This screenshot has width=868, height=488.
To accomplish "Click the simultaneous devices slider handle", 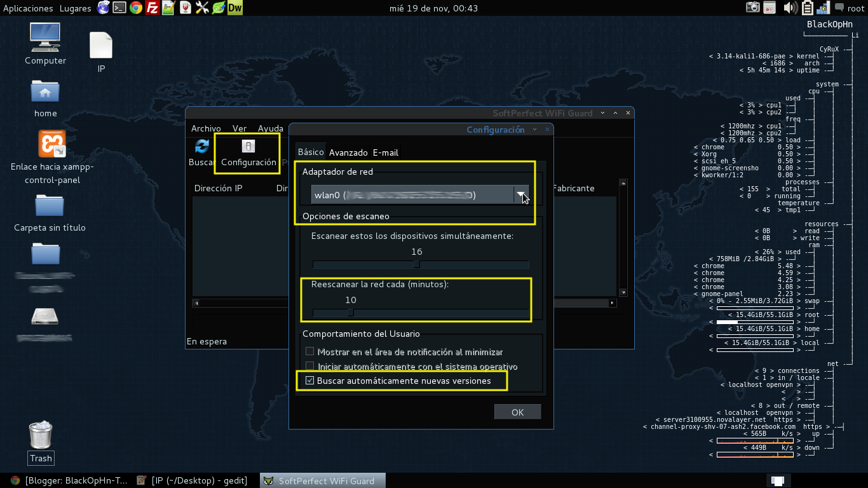I will [417, 264].
